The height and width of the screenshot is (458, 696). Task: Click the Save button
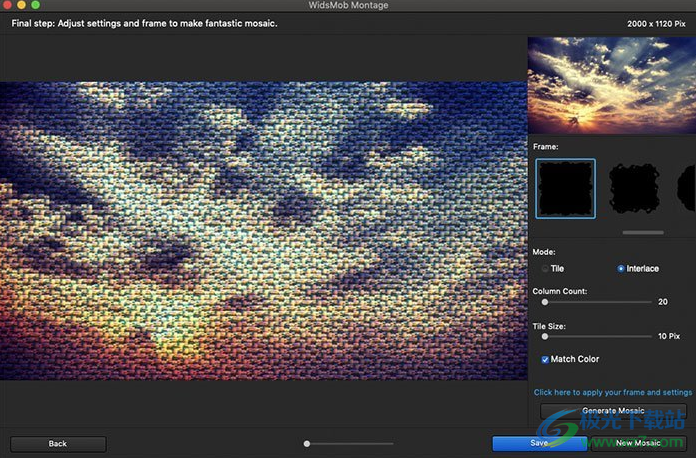(538, 443)
